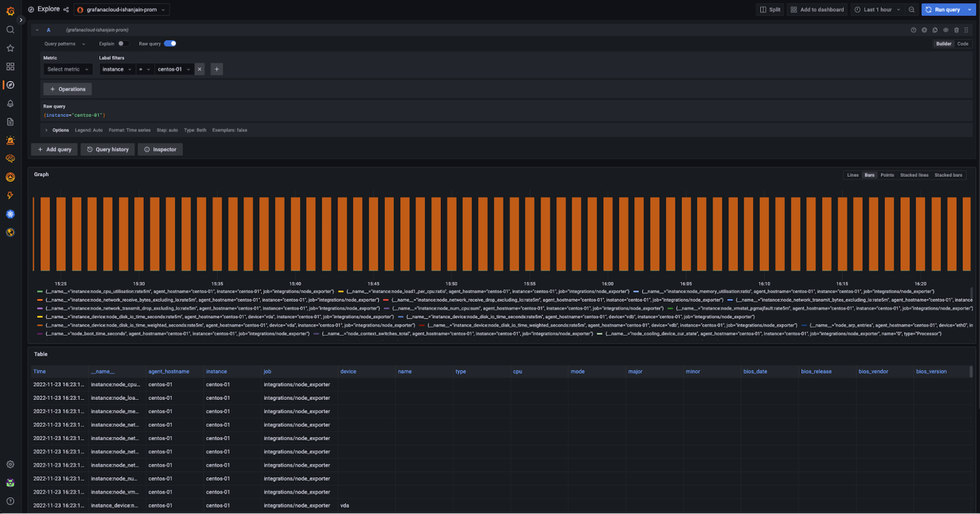Image resolution: width=980 pixels, height=514 pixels.
Task: Open the Select metric dropdown
Action: tap(67, 69)
